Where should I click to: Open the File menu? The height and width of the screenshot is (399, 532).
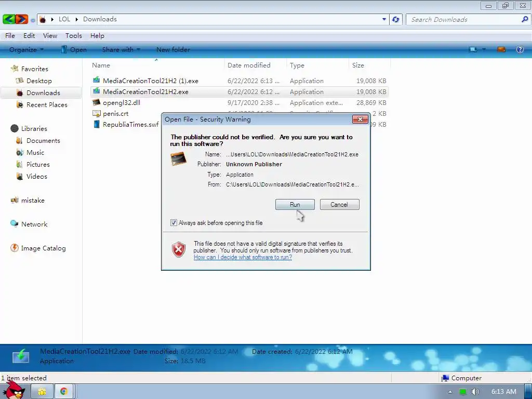pyautogui.click(x=10, y=36)
